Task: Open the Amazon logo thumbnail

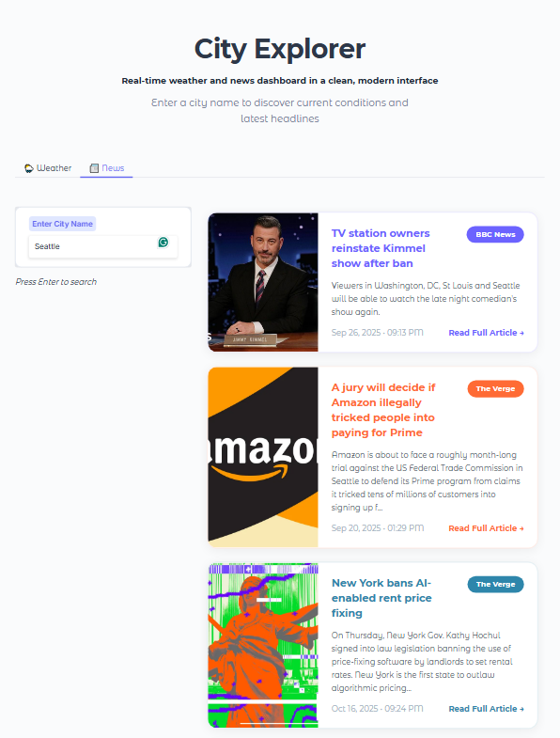Action: coord(263,457)
